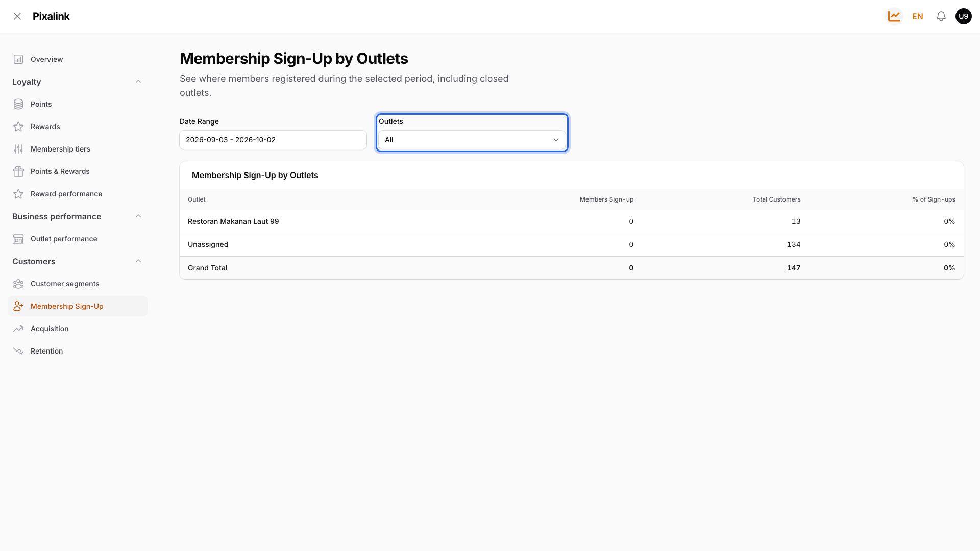Click the Membership Sign-Up user-plus icon
The height and width of the screenshot is (551, 980).
18,306
